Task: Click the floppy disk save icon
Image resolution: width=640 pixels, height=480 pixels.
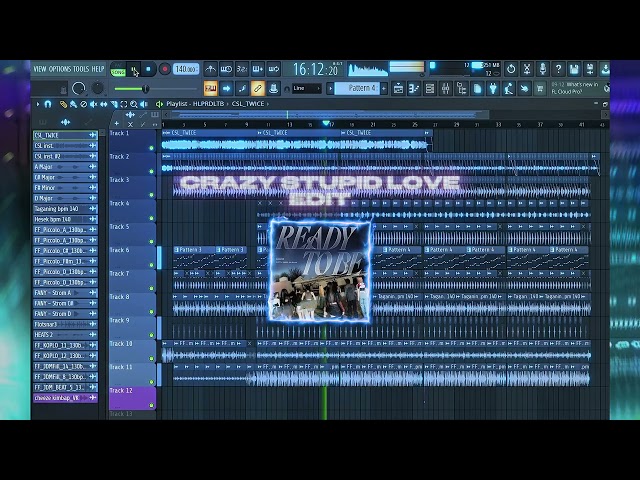Action: click(x=574, y=69)
